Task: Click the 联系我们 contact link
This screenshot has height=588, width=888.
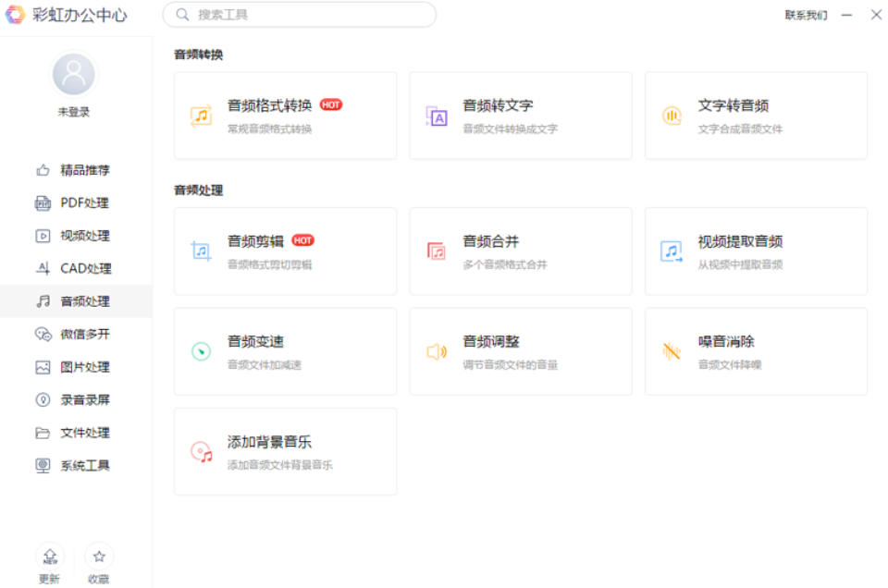Action: (807, 15)
